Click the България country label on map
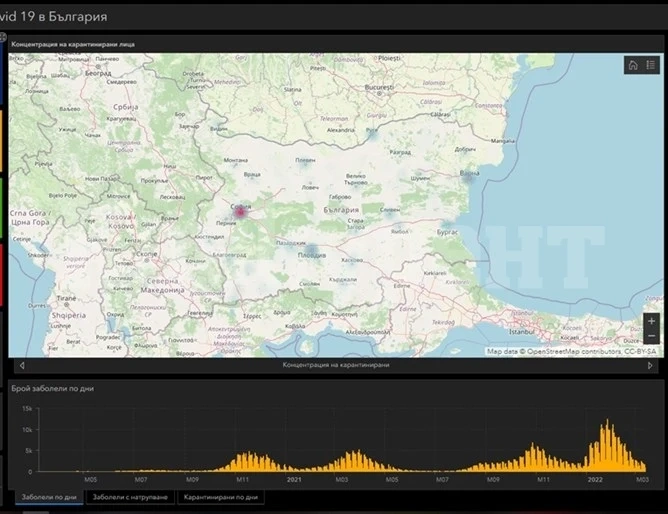This screenshot has width=668, height=514. point(341,210)
